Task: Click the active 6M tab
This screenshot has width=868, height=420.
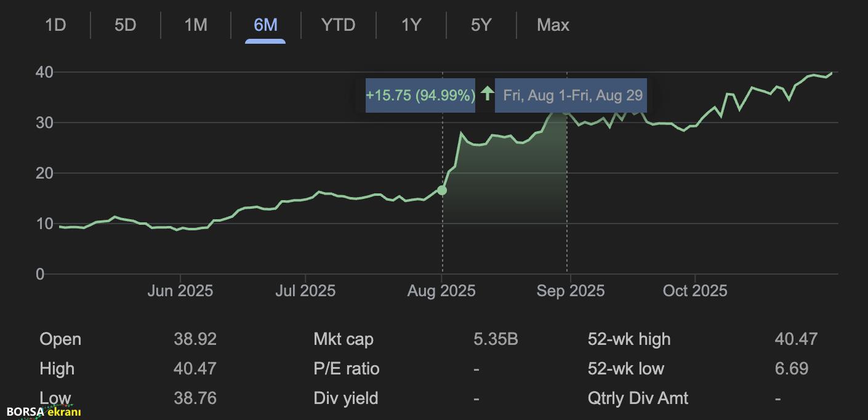Action: [x=265, y=25]
